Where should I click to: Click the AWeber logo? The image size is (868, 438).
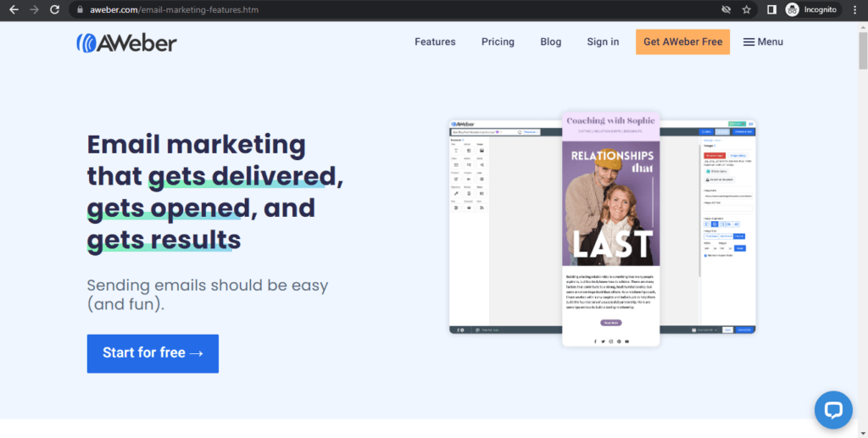point(126,42)
